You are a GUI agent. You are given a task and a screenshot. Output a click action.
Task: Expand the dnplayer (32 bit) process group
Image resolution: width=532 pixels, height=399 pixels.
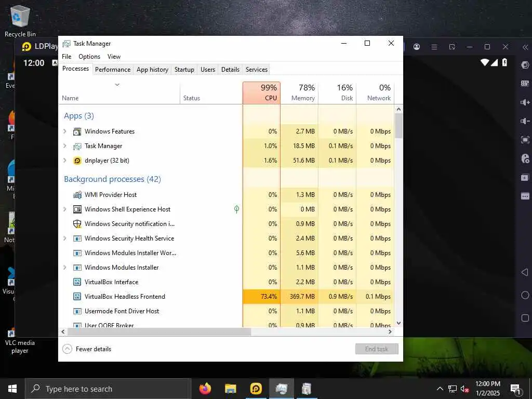coord(65,160)
